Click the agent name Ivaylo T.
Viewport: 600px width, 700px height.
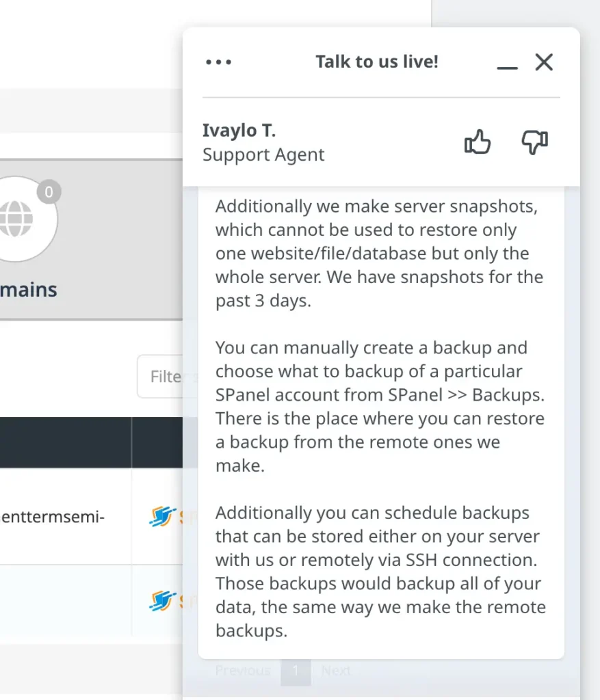[x=239, y=130]
